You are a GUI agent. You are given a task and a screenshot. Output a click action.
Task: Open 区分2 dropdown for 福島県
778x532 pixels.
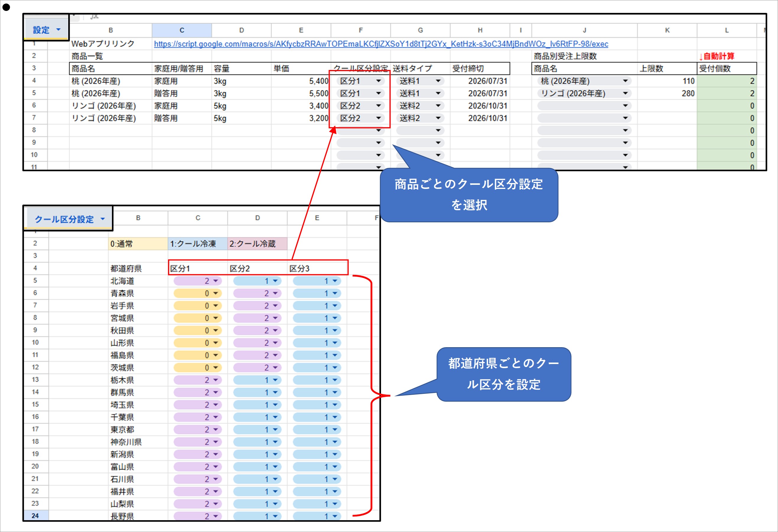(258, 355)
